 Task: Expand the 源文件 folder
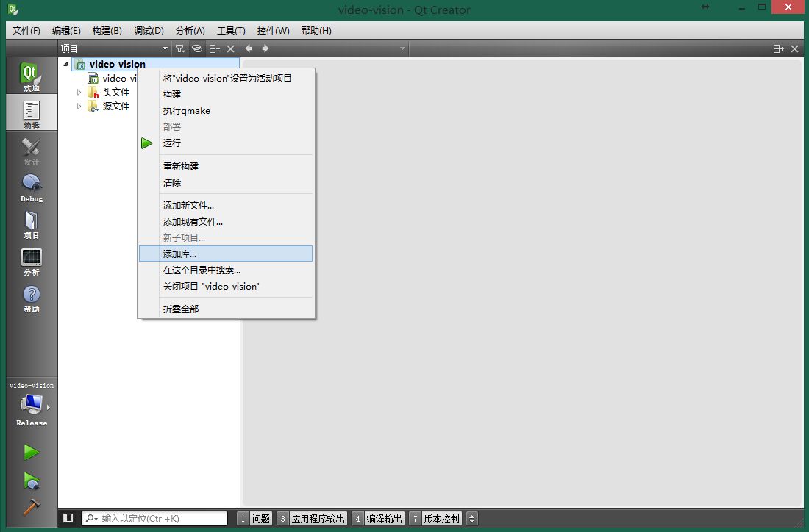coord(79,107)
